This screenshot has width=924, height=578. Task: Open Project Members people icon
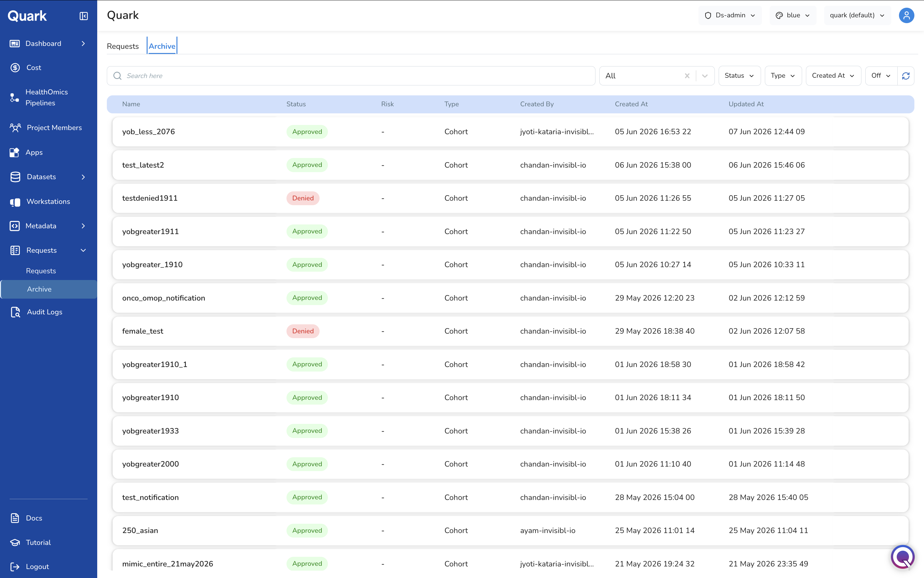pos(15,128)
